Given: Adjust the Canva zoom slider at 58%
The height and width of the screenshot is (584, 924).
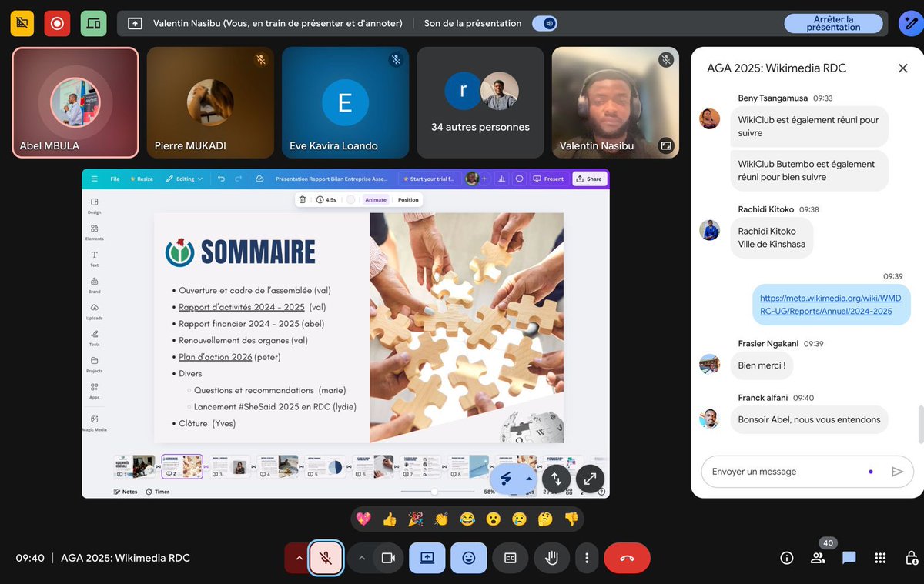Looking at the screenshot, I should [434, 491].
